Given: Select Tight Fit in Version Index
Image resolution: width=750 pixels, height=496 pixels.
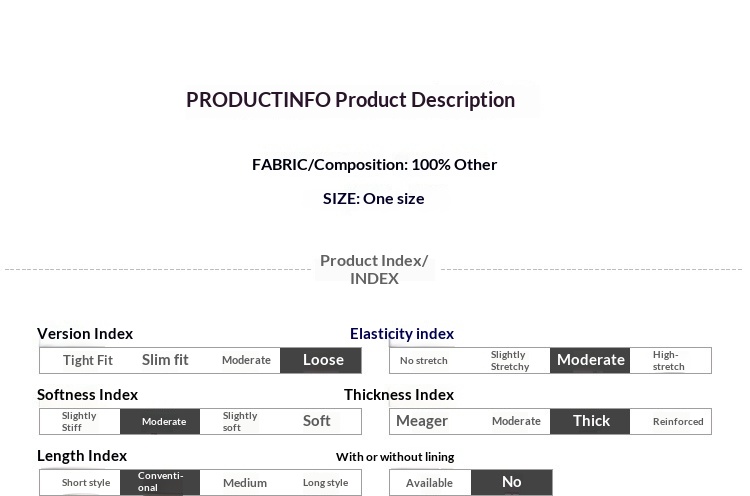Looking at the screenshot, I should (87, 360).
